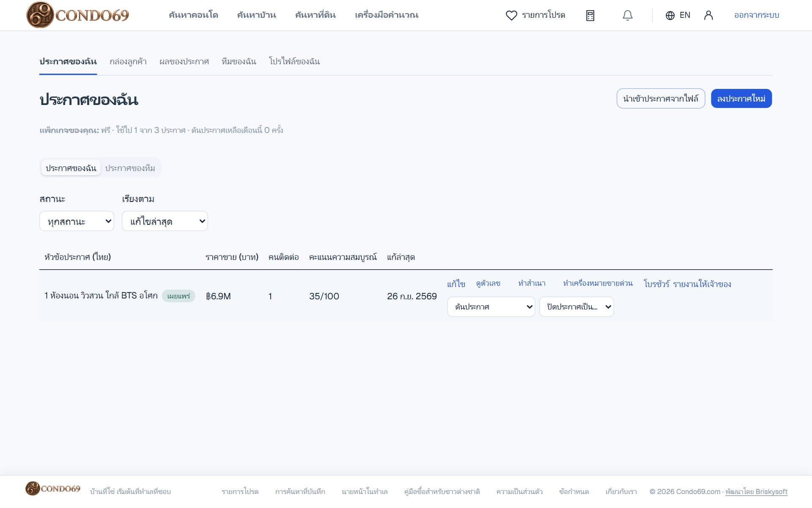The width and height of the screenshot is (812, 508).
Task: Click ลงประกาศใหม่ button
Action: 741,99
